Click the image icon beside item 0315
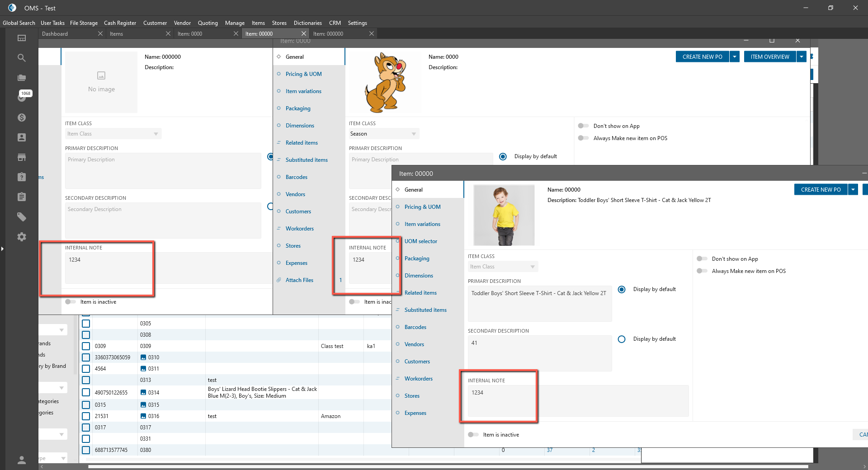 (x=143, y=405)
